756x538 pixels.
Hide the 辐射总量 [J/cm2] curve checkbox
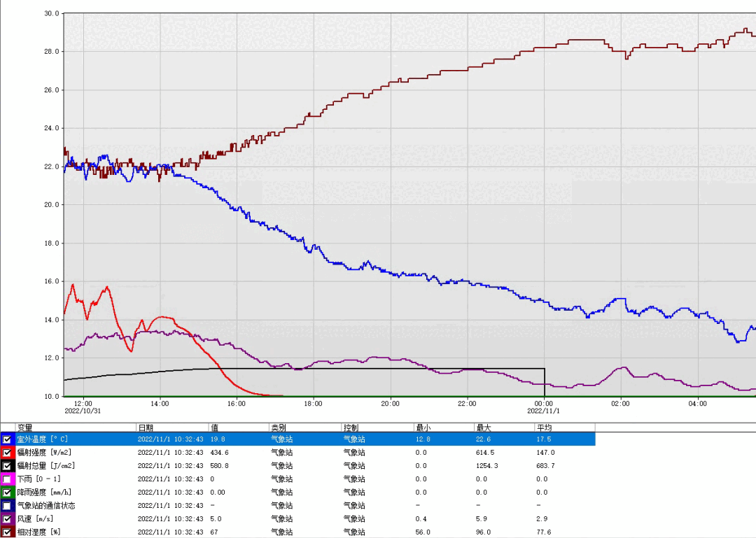[7, 466]
